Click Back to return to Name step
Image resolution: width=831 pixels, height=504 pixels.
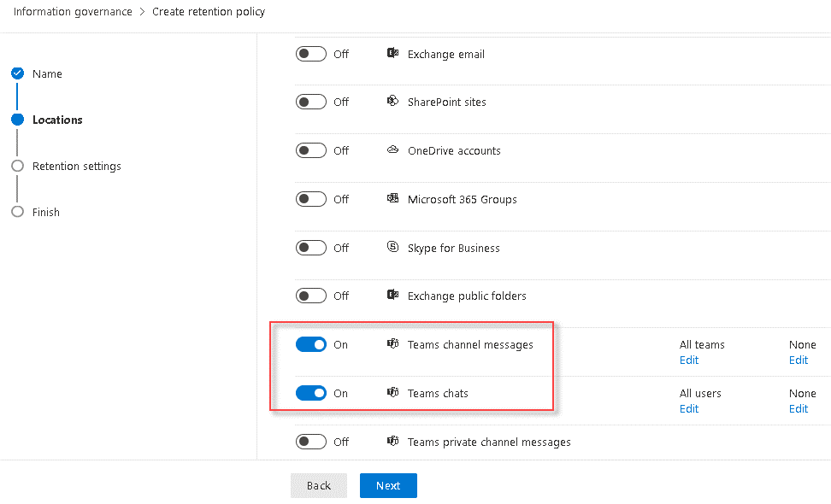(318, 485)
